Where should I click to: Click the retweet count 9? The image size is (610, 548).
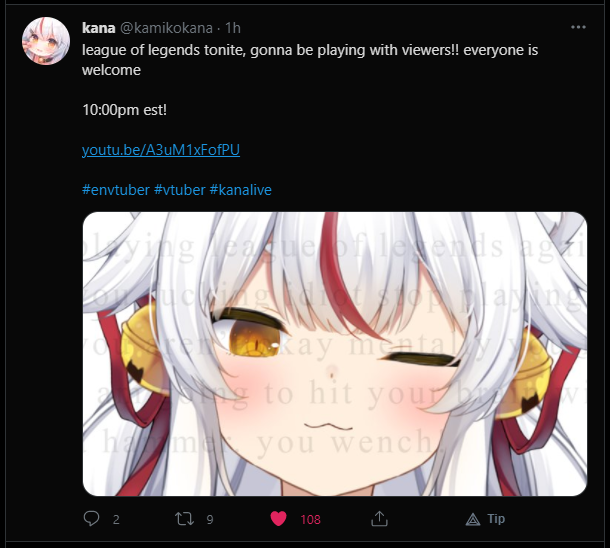[210, 519]
